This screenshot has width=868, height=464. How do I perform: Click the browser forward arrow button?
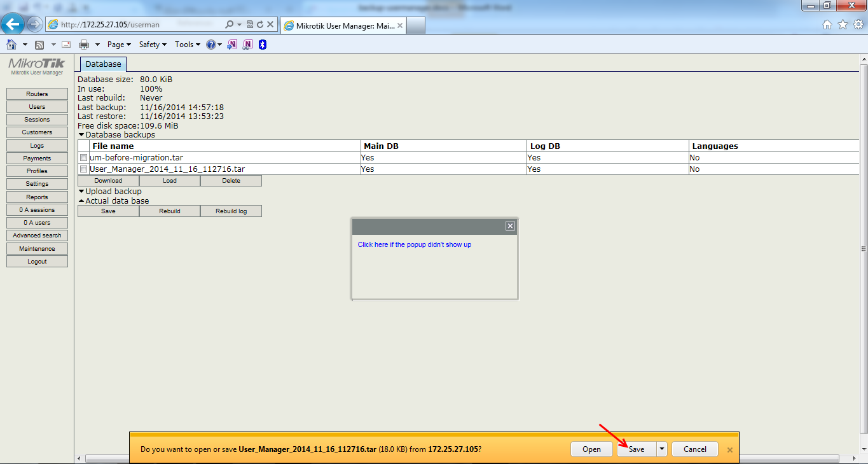35,24
